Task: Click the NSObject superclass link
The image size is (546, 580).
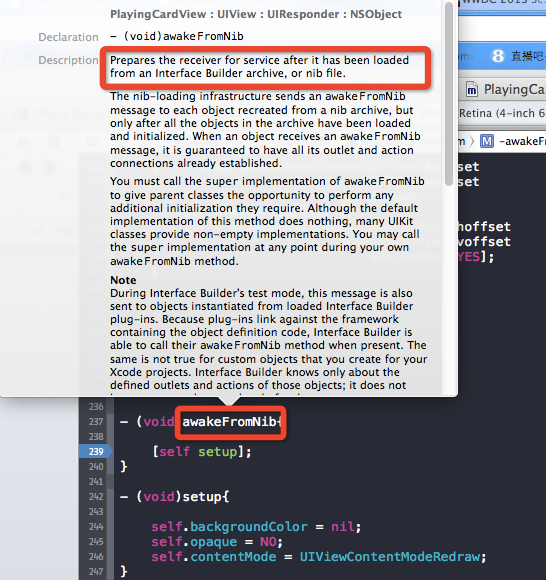Action: pos(376,14)
